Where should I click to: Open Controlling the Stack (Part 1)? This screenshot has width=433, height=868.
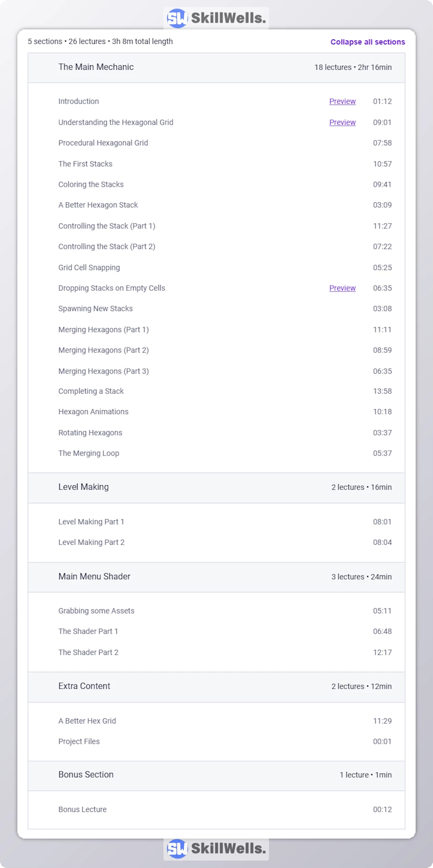(x=107, y=226)
